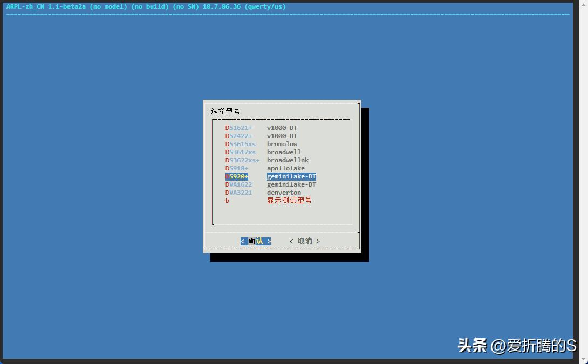Click the (no build) header text
The image size is (588, 364).
150,7
